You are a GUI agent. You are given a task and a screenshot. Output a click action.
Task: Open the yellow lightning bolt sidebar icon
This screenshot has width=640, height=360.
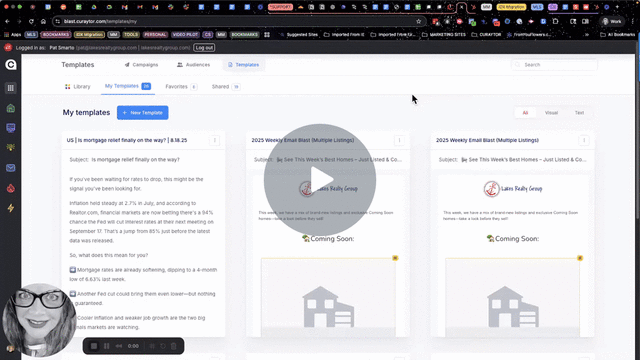[11, 208]
